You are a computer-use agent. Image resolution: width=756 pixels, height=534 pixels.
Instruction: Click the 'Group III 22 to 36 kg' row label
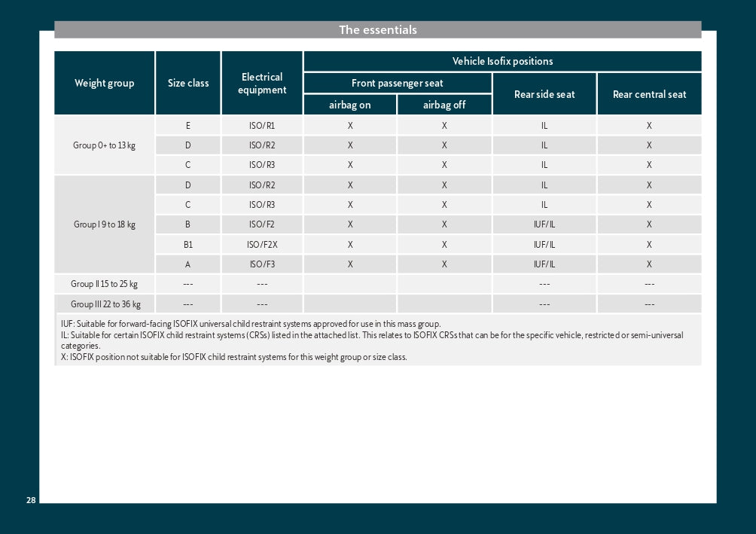(x=105, y=304)
